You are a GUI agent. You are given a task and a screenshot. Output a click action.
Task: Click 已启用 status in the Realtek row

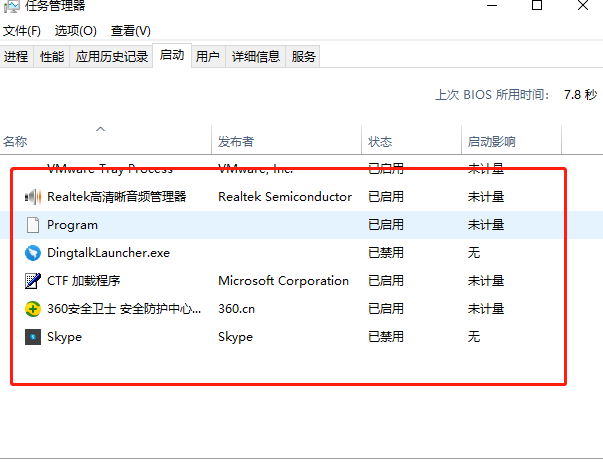click(x=386, y=197)
